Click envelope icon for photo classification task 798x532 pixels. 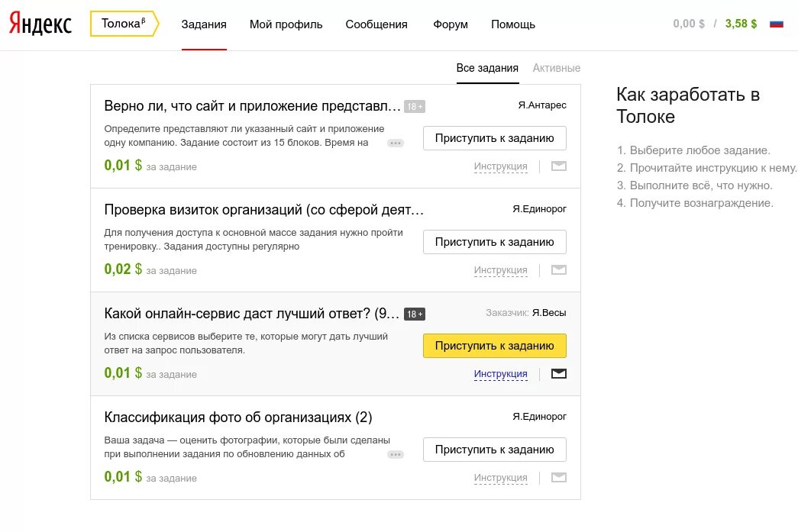[558, 478]
